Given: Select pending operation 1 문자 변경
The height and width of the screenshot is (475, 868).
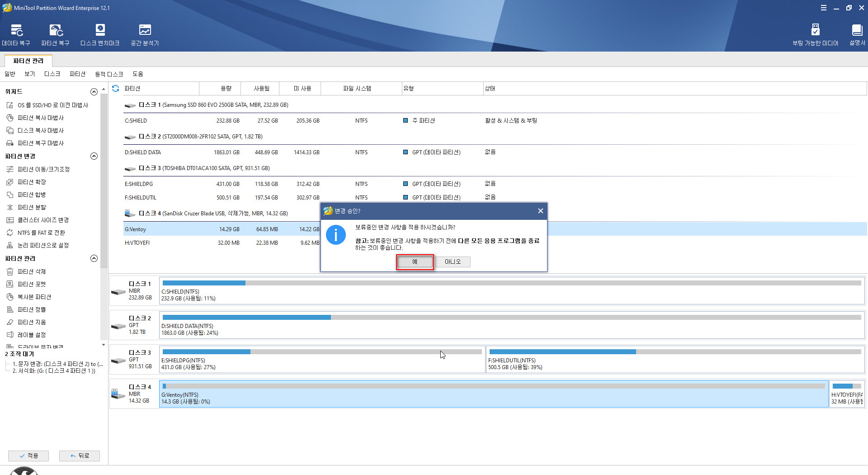Looking at the screenshot, I should click(x=57, y=364).
